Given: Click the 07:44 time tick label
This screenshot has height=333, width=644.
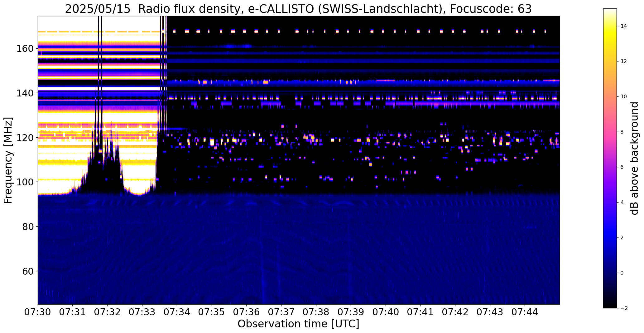Looking at the screenshot, I should tap(525, 312).
